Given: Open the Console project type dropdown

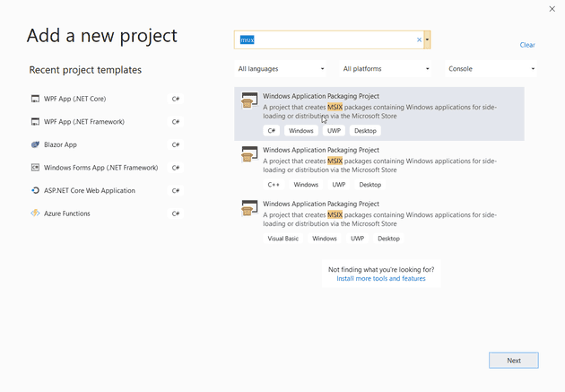Looking at the screenshot, I should click(x=491, y=69).
